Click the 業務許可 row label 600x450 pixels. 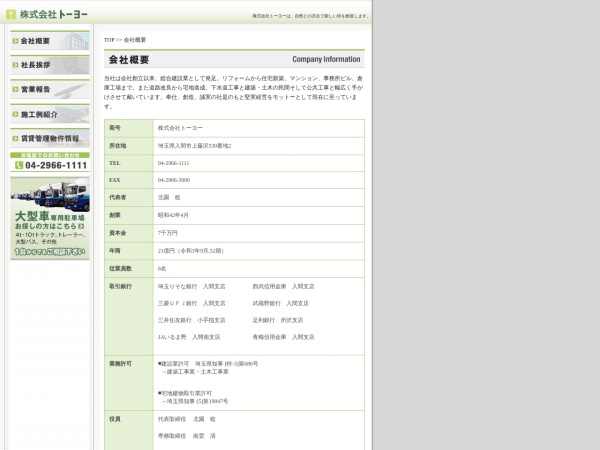(120, 364)
